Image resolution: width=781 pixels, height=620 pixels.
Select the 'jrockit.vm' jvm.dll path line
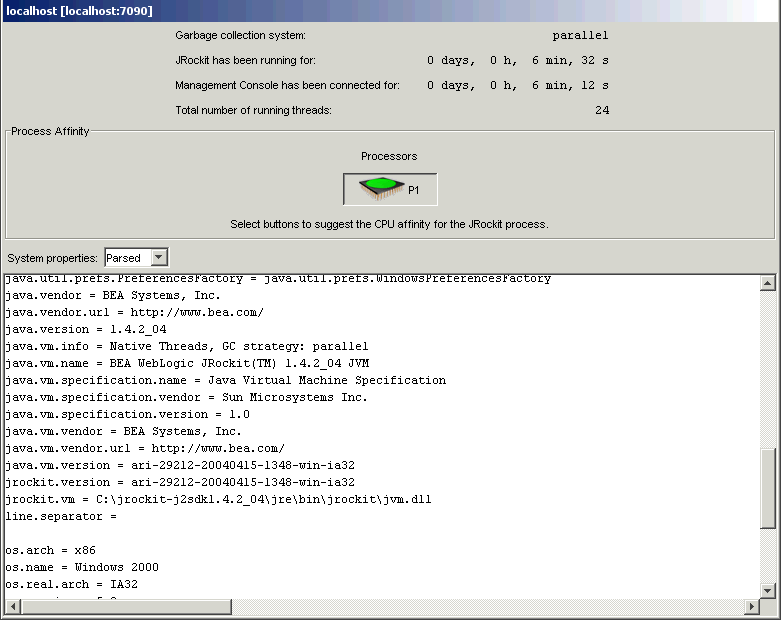pos(218,499)
